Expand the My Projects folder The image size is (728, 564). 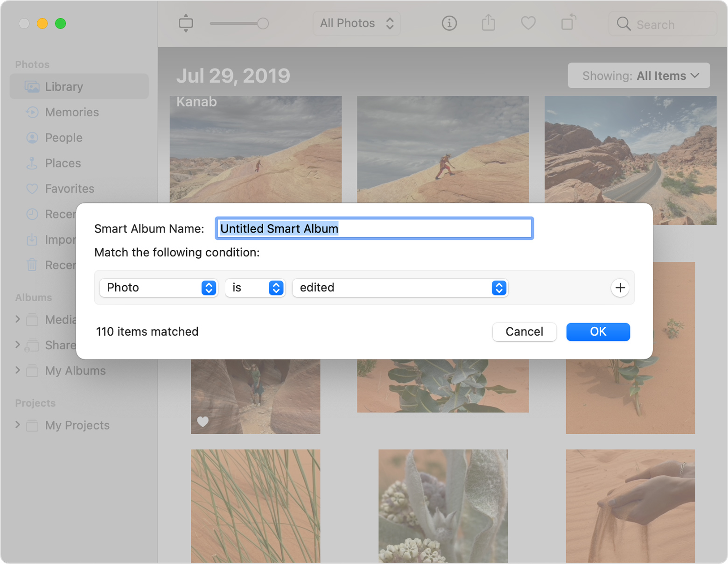pyautogui.click(x=18, y=425)
